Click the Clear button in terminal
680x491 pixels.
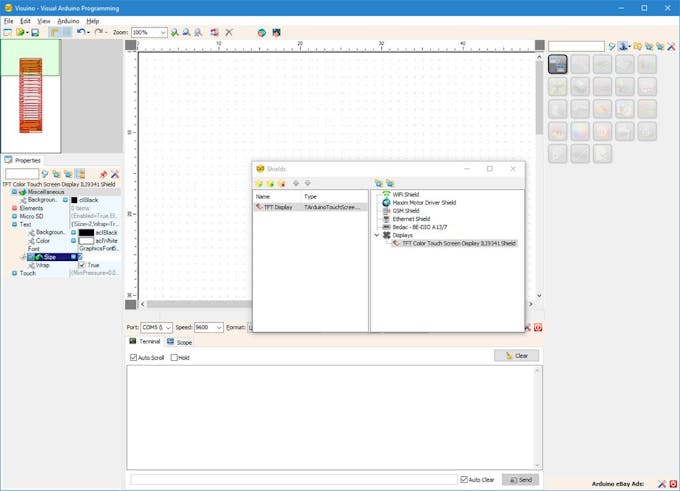[x=516, y=356]
